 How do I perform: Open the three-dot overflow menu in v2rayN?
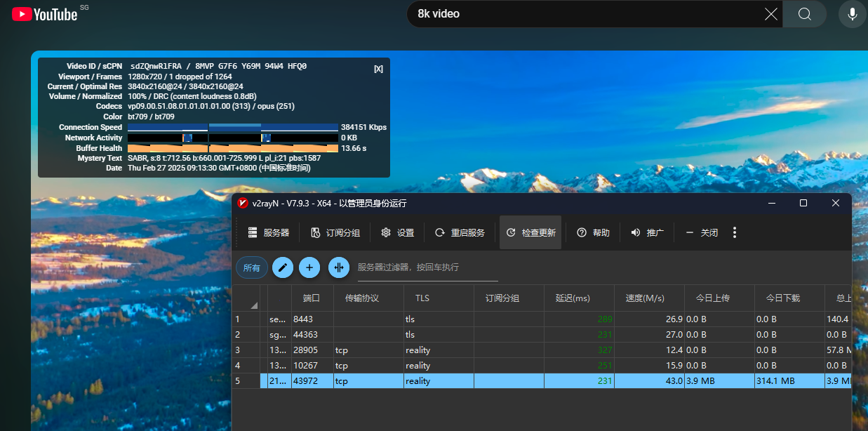pyautogui.click(x=735, y=232)
